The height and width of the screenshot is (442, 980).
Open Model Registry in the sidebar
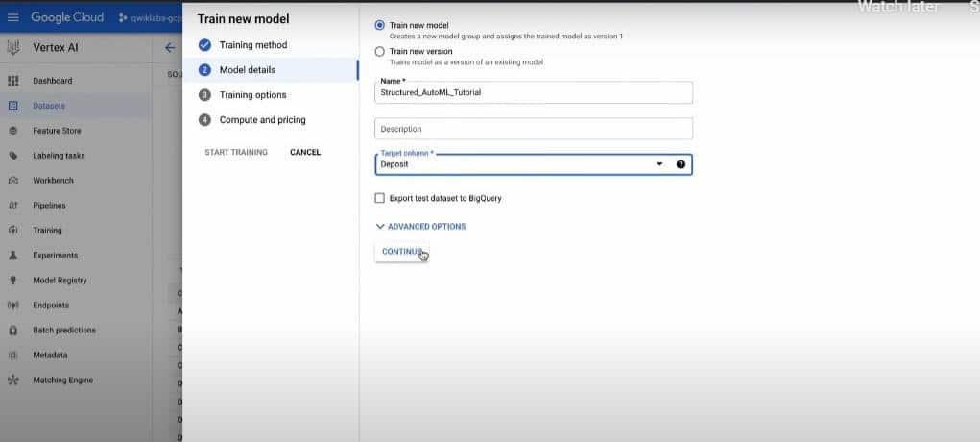(60, 281)
